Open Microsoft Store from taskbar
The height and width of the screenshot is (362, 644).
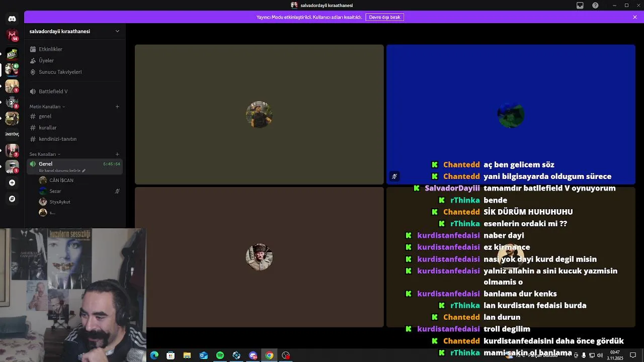pos(171,355)
